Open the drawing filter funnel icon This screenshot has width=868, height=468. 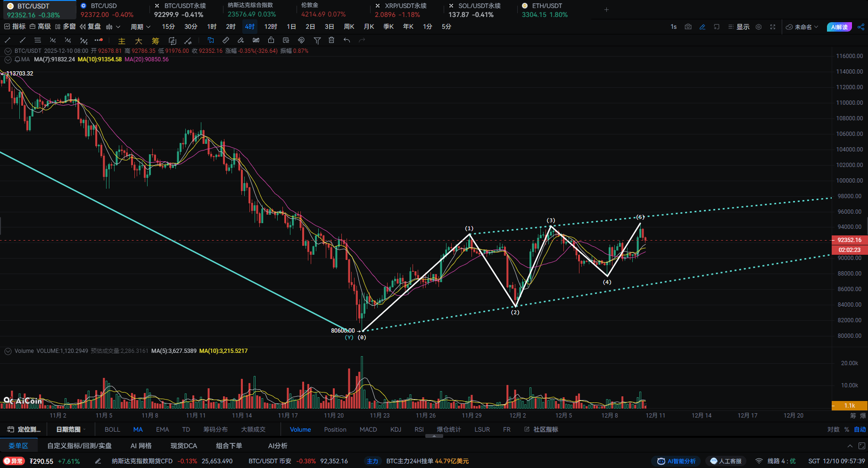pos(317,41)
